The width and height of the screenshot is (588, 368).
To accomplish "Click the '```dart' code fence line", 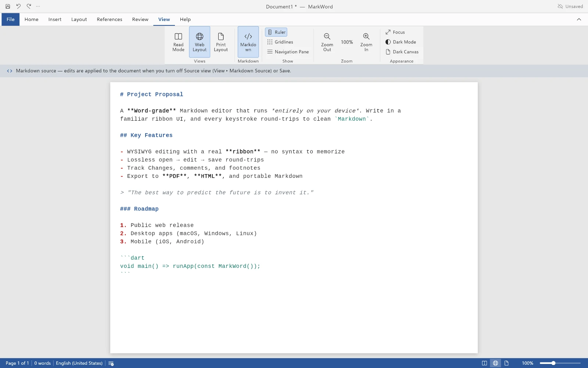I will coord(132,258).
